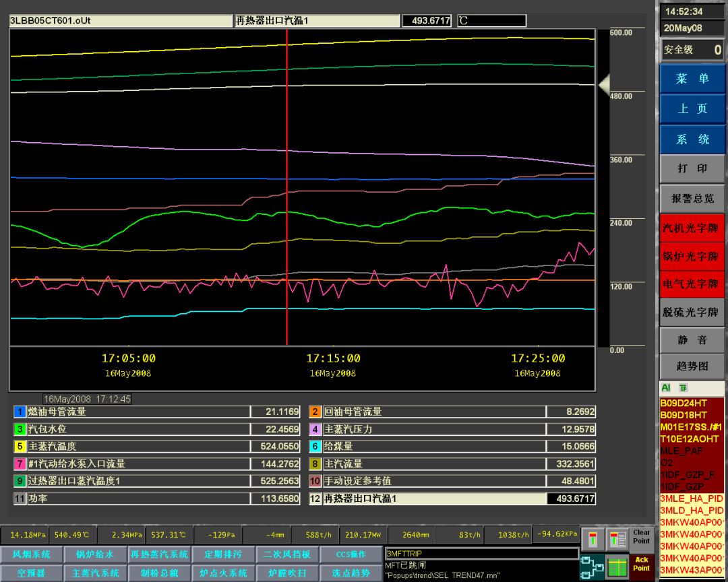728x582 pixels.
Task: Click the -94.62KPa status value
Action: click(557, 533)
